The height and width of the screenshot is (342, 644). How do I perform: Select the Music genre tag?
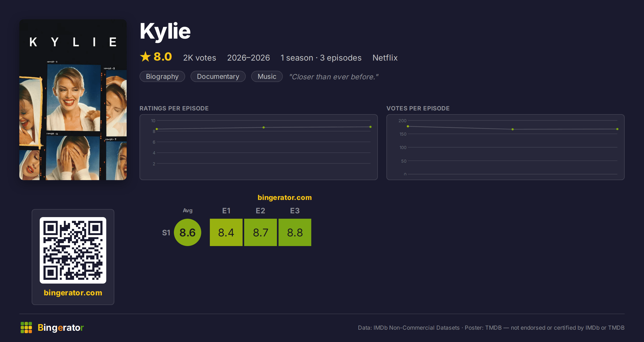(267, 76)
